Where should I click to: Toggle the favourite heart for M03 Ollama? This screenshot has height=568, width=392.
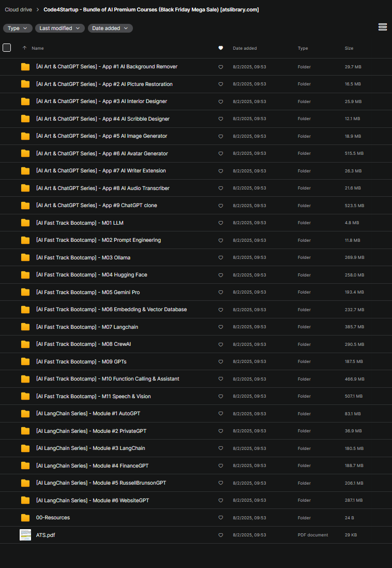coord(221,257)
